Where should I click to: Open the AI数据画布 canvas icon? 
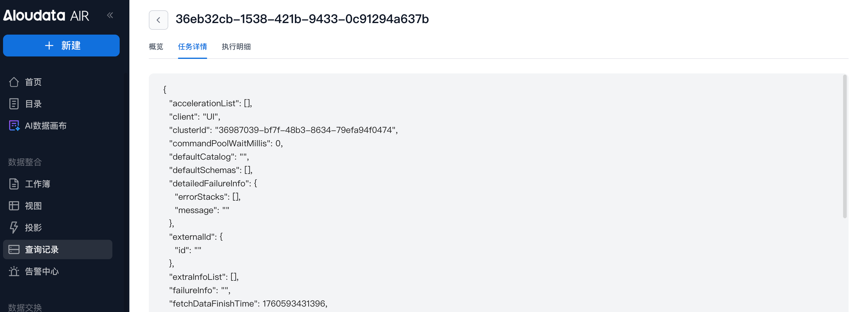pyautogui.click(x=14, y=126)
